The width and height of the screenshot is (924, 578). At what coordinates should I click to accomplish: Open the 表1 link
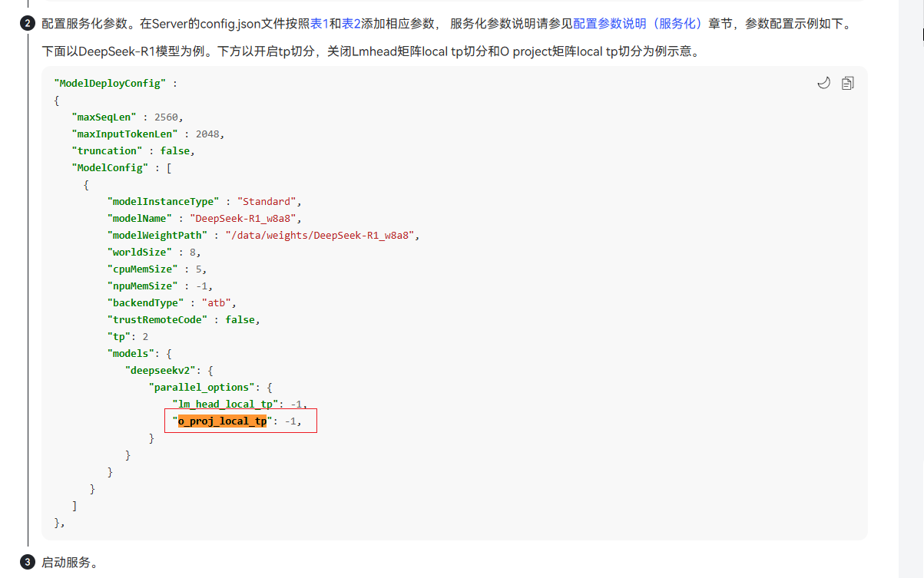(320, 24)
